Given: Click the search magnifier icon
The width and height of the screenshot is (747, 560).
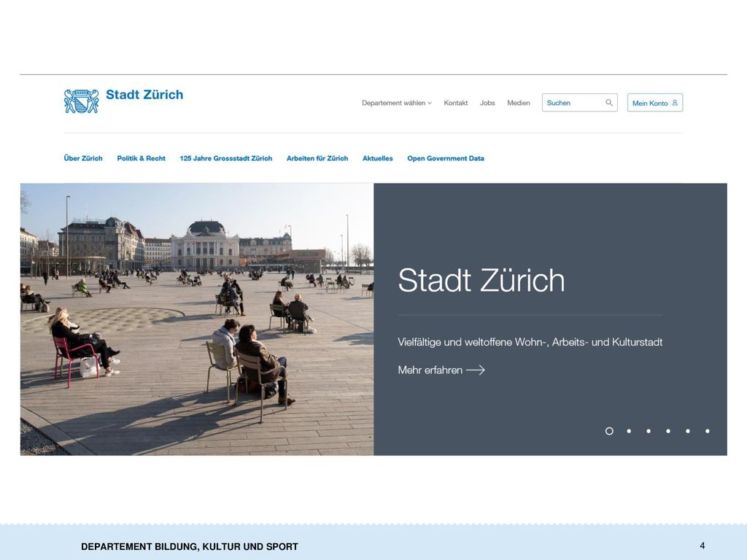Looking at the screenshot, I should 609,103.
